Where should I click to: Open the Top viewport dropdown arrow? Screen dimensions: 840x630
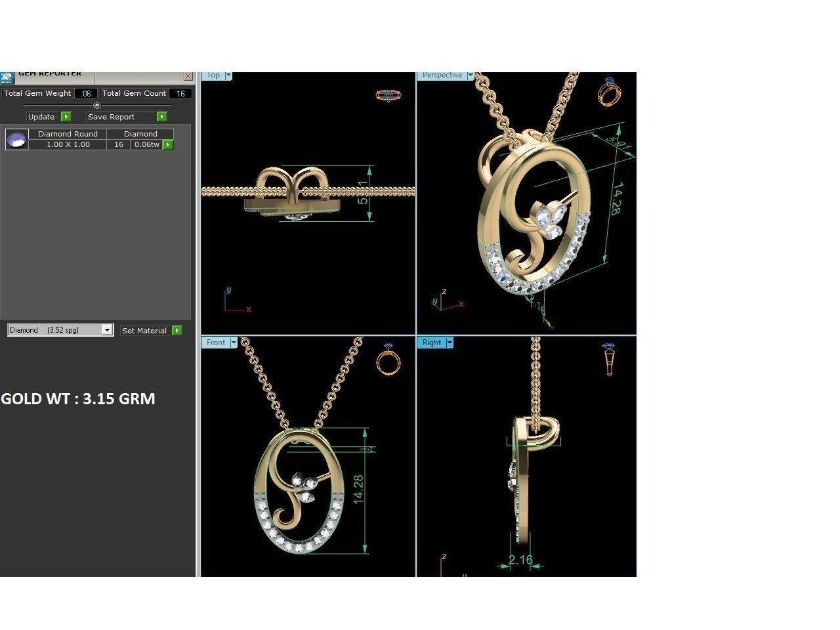[x=228, y=75]
